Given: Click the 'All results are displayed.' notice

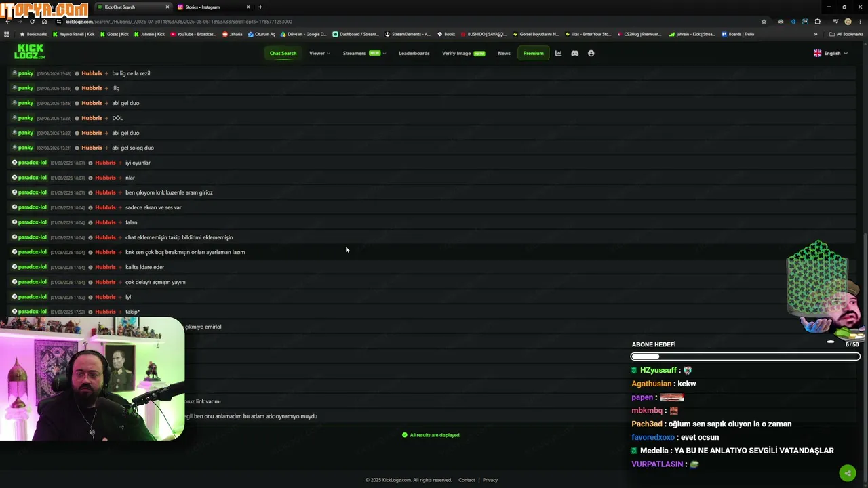Looking at the screenshot, I should [x=431, y=435].
